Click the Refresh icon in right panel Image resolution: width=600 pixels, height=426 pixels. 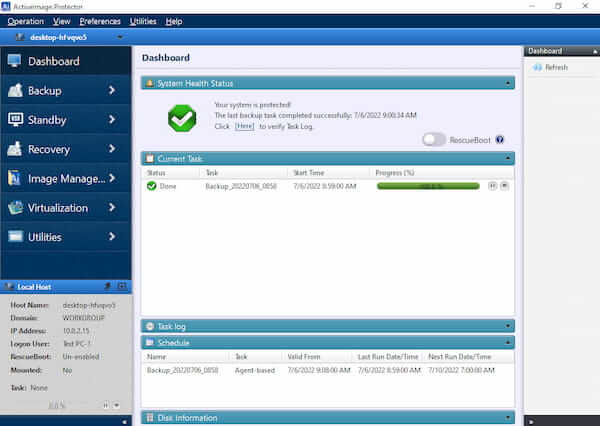tap(537, 67)
